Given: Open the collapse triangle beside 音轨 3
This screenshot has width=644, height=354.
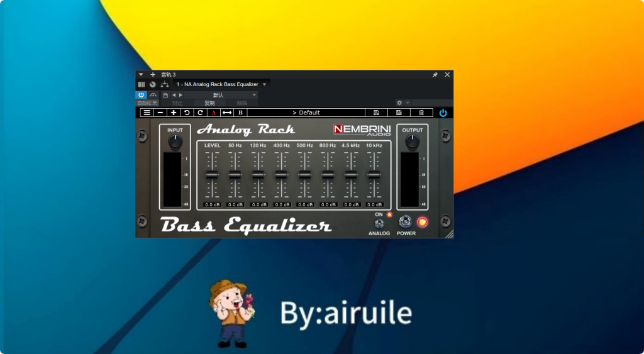Looking at the screenshot, I should pyautogui.click(x=141, y=75).
